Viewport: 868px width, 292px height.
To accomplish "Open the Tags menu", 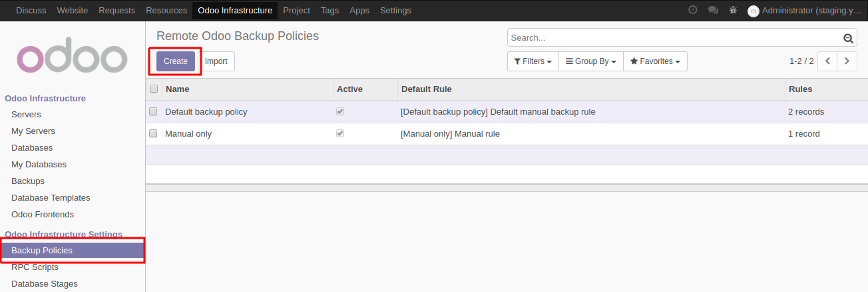I will click(329, 10).
